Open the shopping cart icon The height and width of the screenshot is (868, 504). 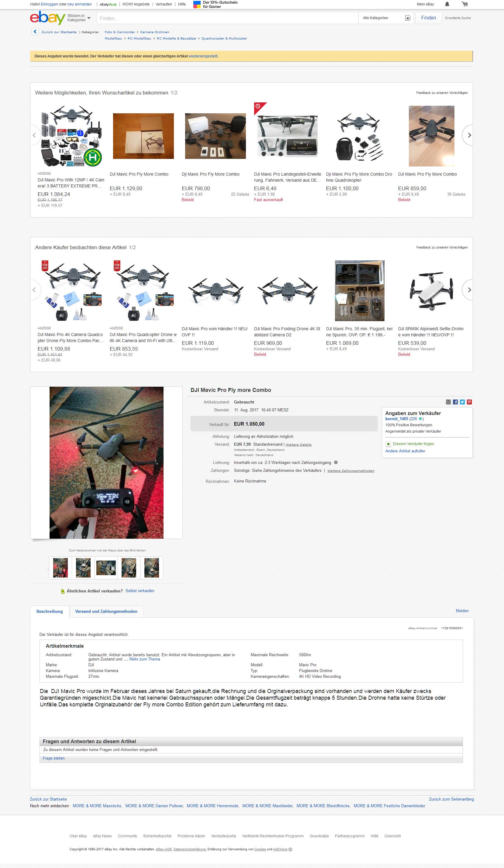click(x=465, y=4)
